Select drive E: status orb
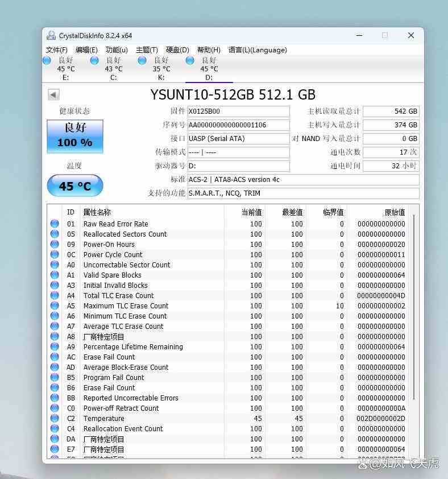448x479 pixels. coord(47,60)
